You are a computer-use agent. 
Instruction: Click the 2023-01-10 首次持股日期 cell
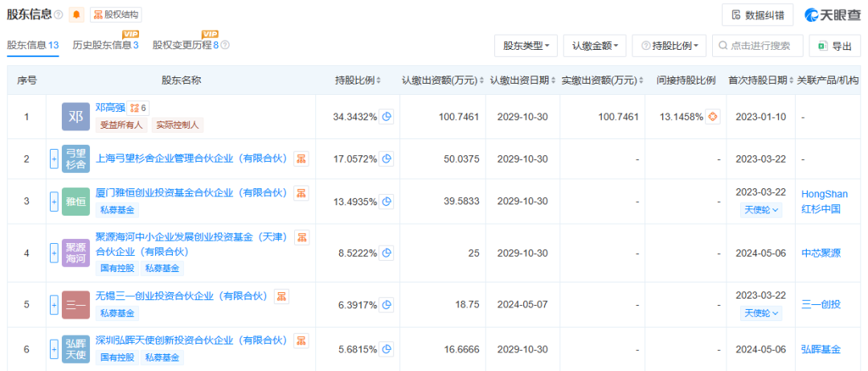[761, 117]
